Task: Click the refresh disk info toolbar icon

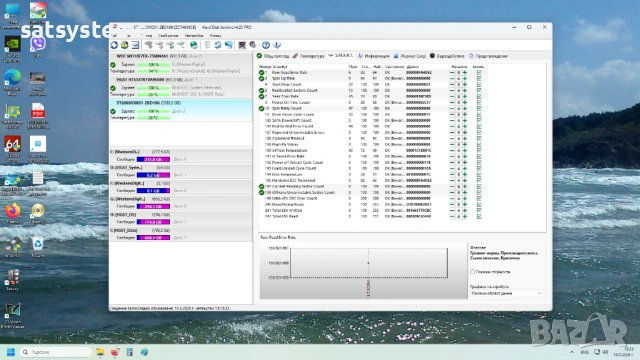Action: [x=114, y=45]
